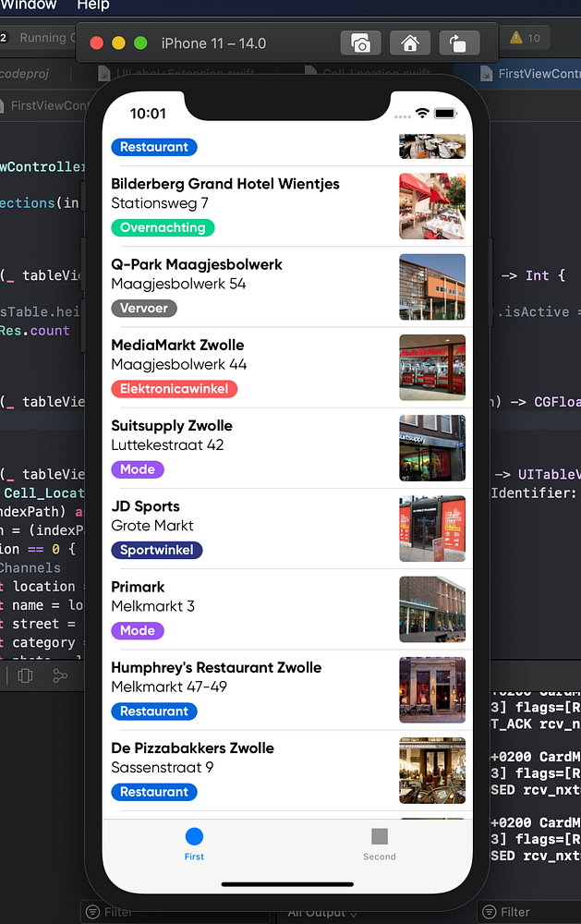Open the Window menu in menu bar
This screenshot has width=581, height=924.
tap(28, 6)
